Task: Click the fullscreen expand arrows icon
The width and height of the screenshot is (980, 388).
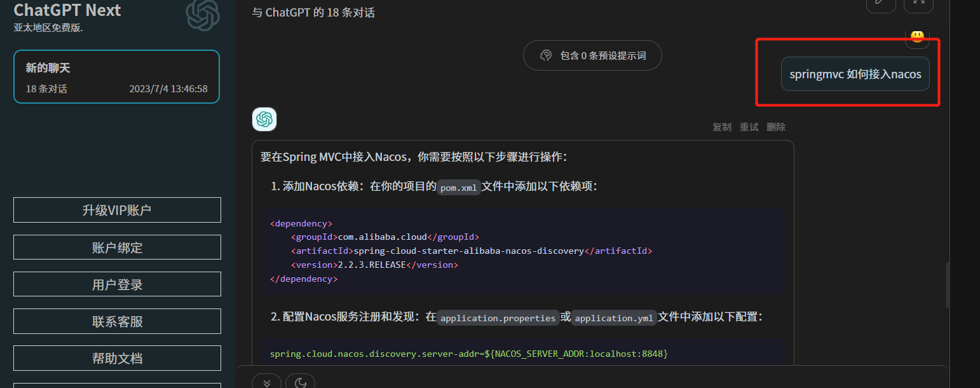Action: tap(918, 3)
